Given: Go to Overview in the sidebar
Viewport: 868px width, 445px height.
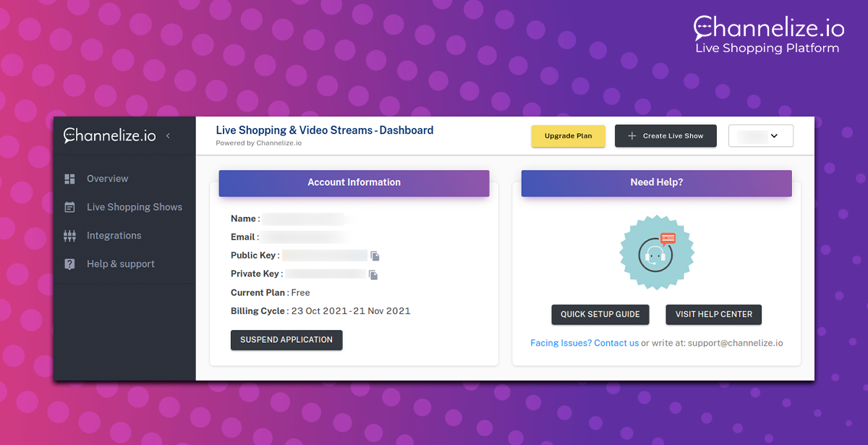Looking at the screenshot, I should click(x=107, y=179).
